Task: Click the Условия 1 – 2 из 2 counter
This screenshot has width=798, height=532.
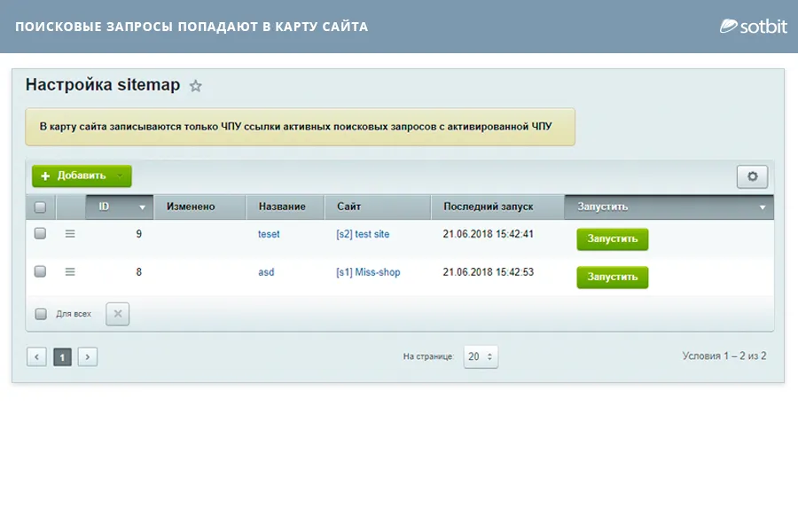Action: [724, 356]
